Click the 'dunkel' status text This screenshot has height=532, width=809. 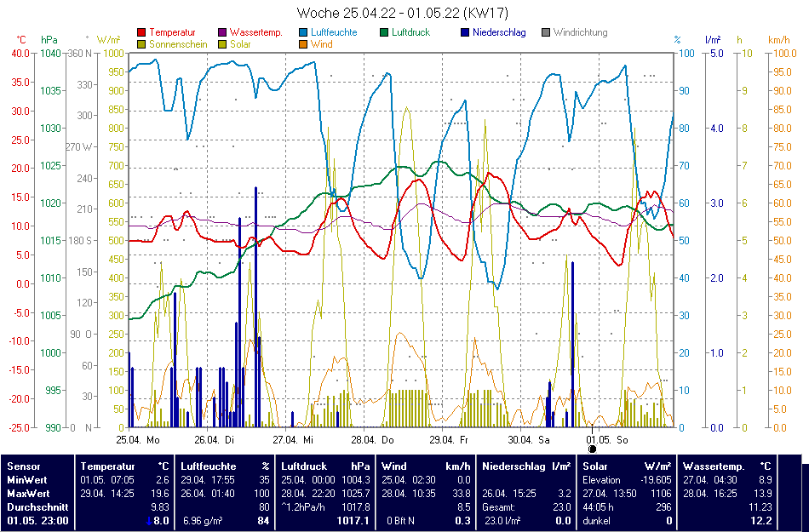pyautogui.click(x=596, y=521)
